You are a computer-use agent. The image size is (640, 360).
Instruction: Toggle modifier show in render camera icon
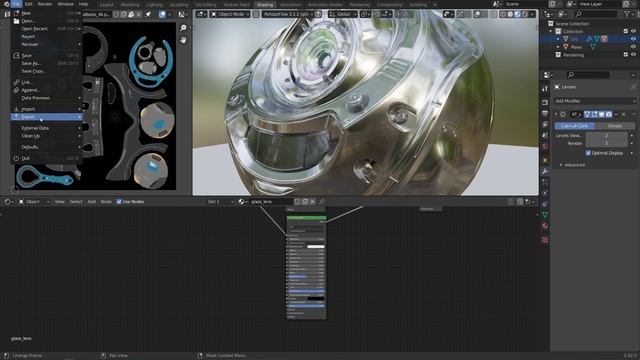[609, 115]
